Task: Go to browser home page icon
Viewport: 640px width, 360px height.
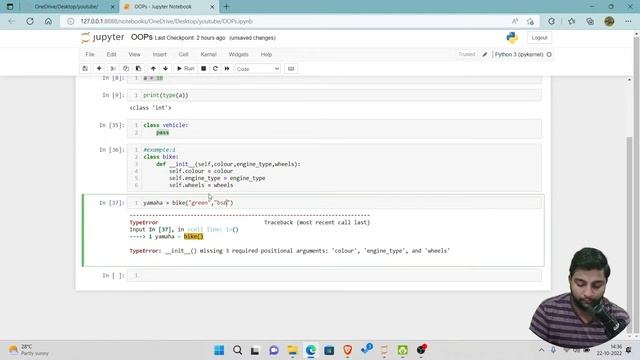Action: pos(48,21)
